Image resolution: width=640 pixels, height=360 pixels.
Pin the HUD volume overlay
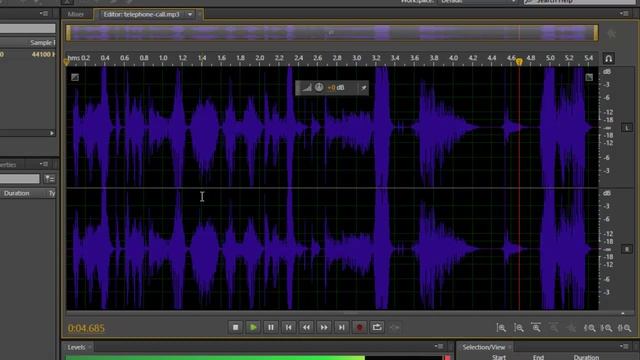363,87
